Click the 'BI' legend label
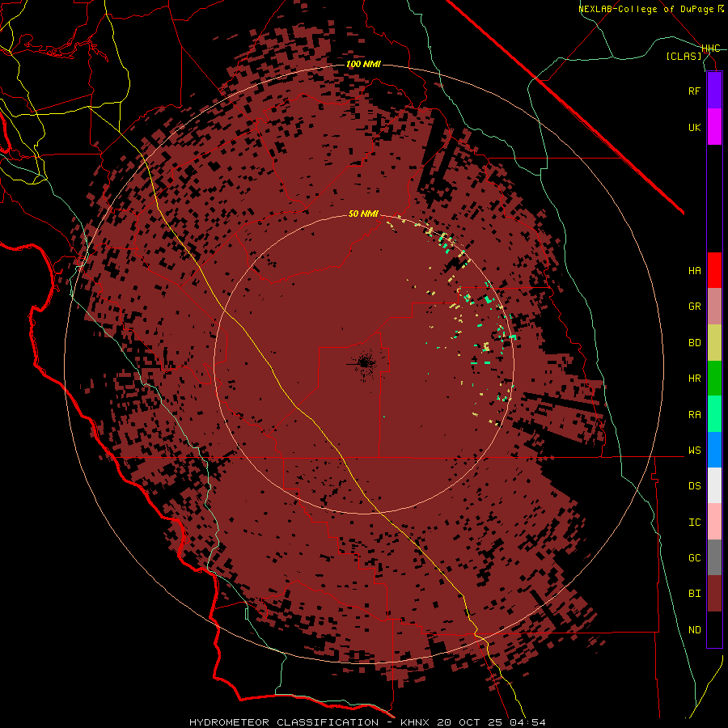Image resolution: width=728 pixels, height=728 pixels. coord(694,594)
